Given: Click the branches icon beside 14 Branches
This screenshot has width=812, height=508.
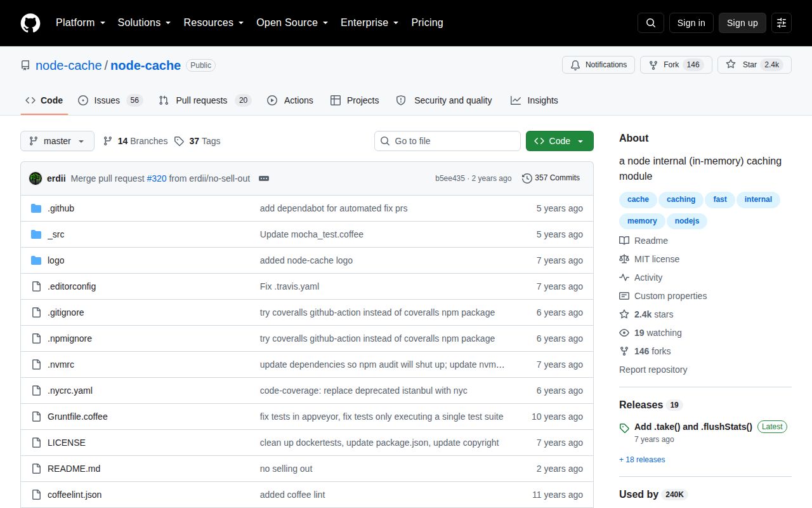Looking at the screenshot, I should (108, 141).
